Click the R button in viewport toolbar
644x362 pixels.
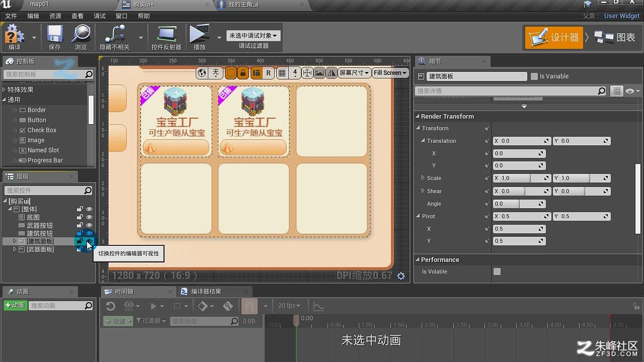click(x=269, y=73)
